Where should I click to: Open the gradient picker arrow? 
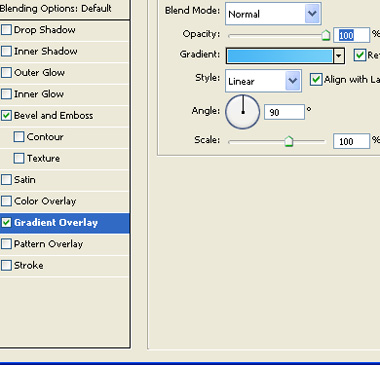(339, 56)
